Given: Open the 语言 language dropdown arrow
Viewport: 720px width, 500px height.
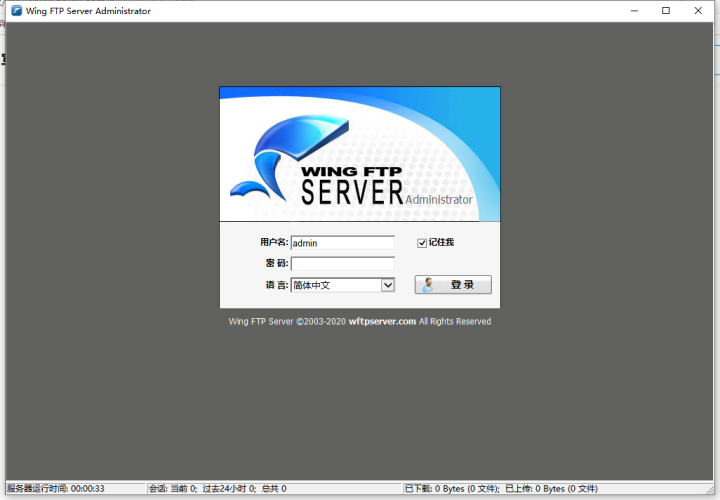Looking at the screenshot, I should point(388,285).
